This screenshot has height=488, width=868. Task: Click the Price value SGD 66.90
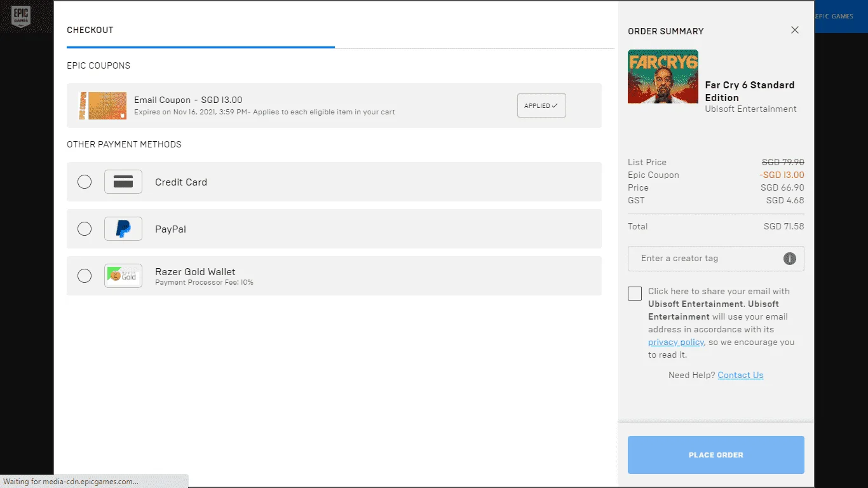click(782, 187)
